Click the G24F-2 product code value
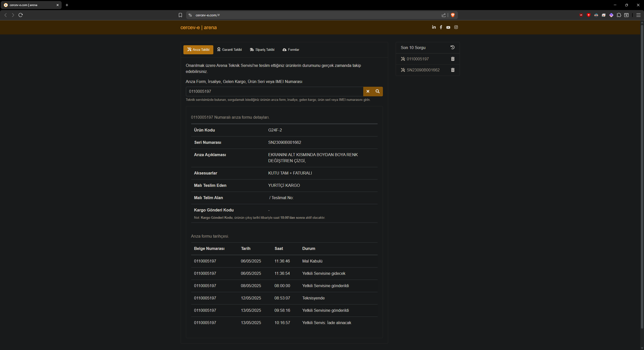Image resolution: width=644 pixels, height=350 pixels. [275, 130]
